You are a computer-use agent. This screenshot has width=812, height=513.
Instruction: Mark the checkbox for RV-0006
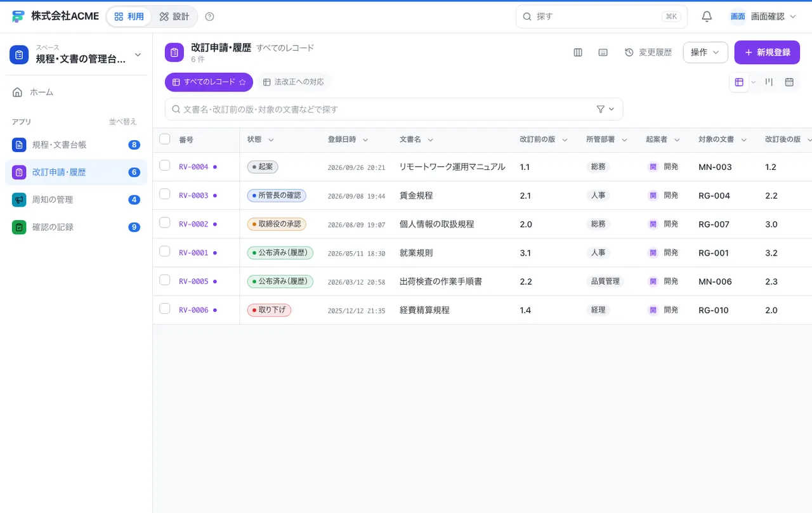[x=165, y=309]
